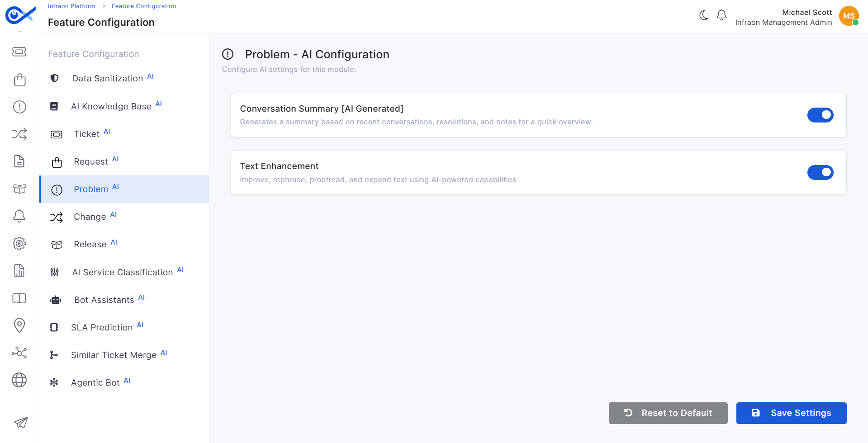Turn off Text Enhancement toggle
The height and width of the screenshot is (443, 868).
pos(820,172)
